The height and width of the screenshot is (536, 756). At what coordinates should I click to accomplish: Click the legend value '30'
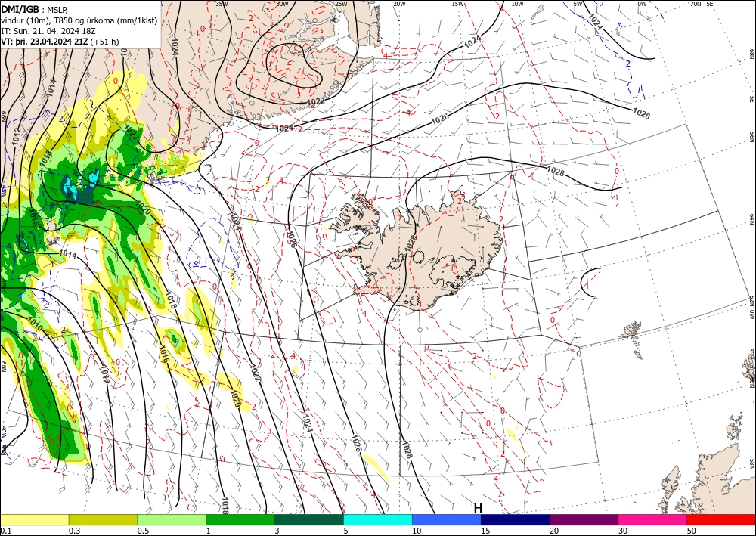click(x=624, y=531)
